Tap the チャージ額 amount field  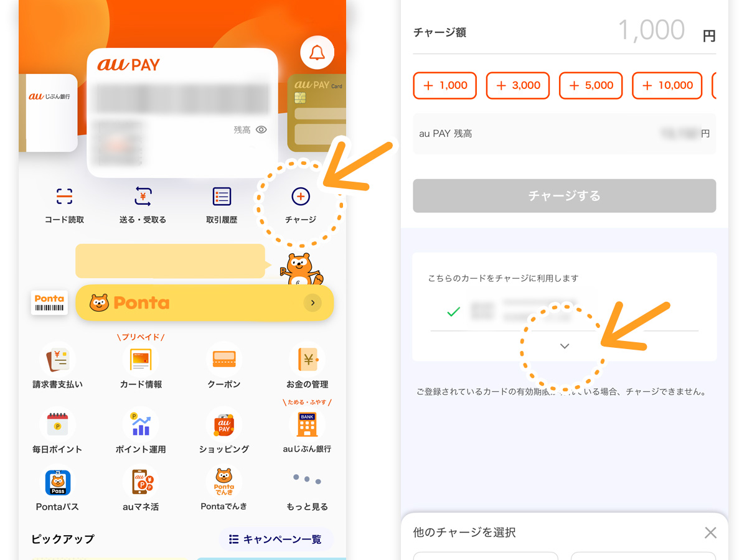[x=565, y=32]
